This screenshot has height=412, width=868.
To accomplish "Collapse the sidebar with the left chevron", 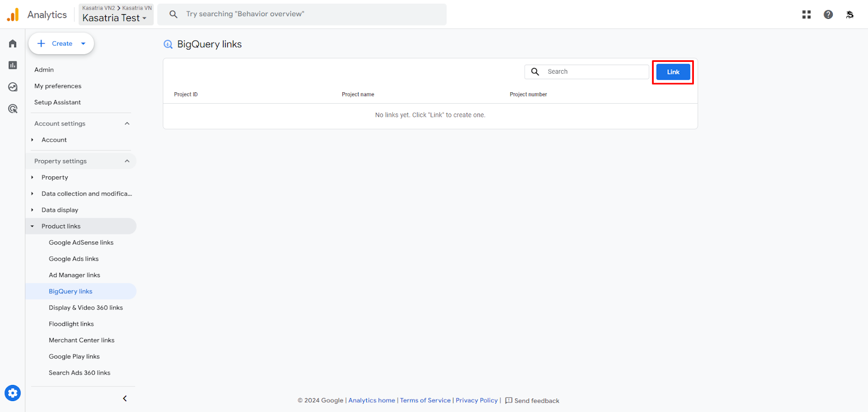I will [x=125, y=398].
